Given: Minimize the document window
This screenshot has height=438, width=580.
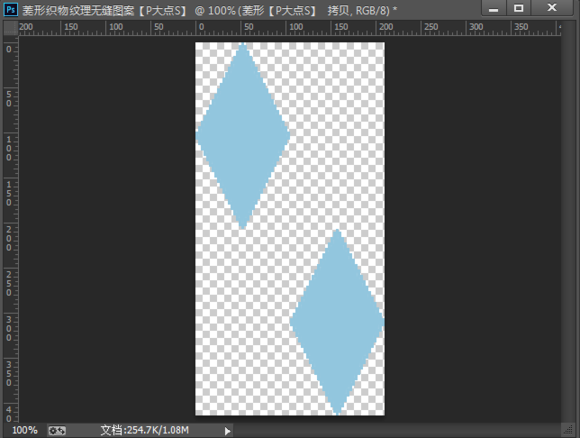Looking at the screenshot, I should coord(493,8).
